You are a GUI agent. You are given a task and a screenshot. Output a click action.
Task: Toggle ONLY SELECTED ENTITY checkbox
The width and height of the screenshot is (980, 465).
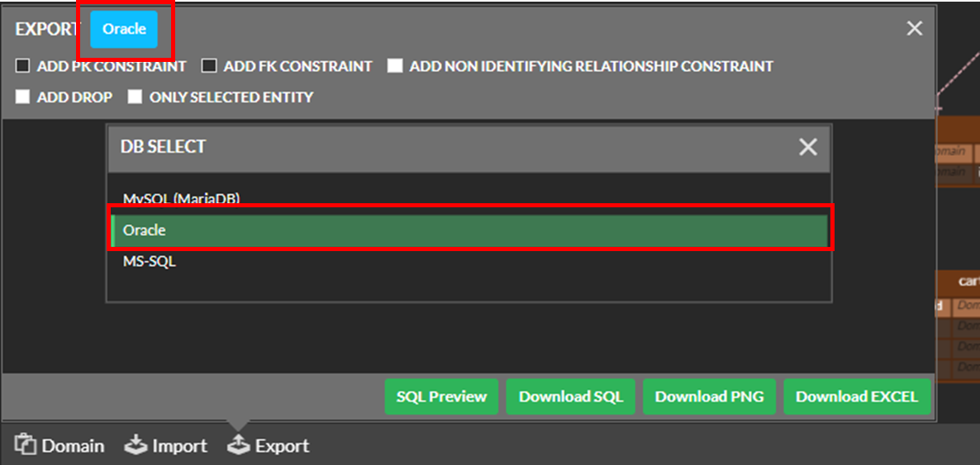point(135,97)
